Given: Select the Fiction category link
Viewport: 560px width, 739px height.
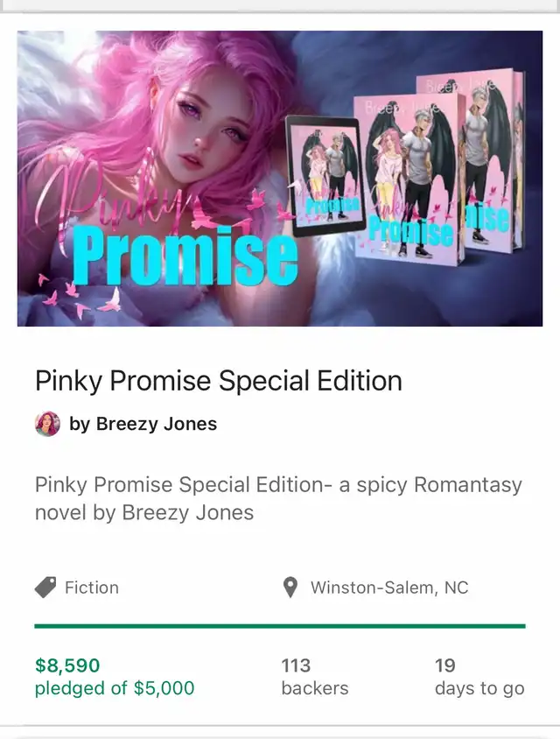Looking at the screenshot, I should 92,588.
